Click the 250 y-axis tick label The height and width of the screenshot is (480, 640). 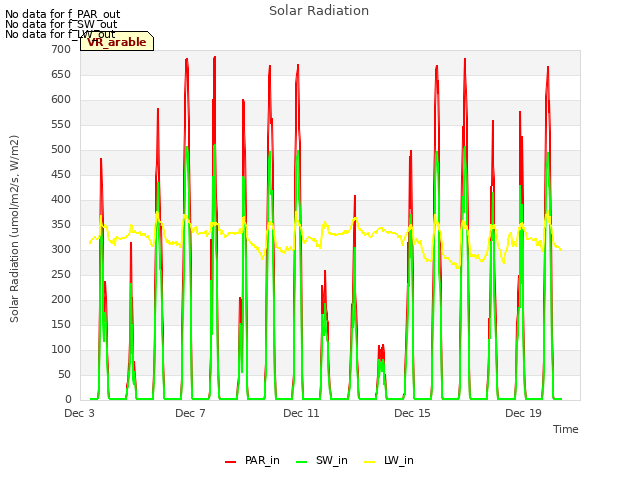[x=61, y=275]
